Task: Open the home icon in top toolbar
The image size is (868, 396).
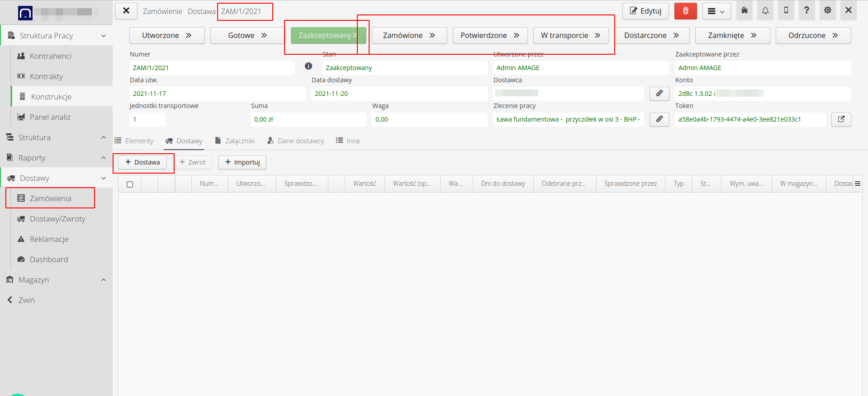Action: [744, 11]
